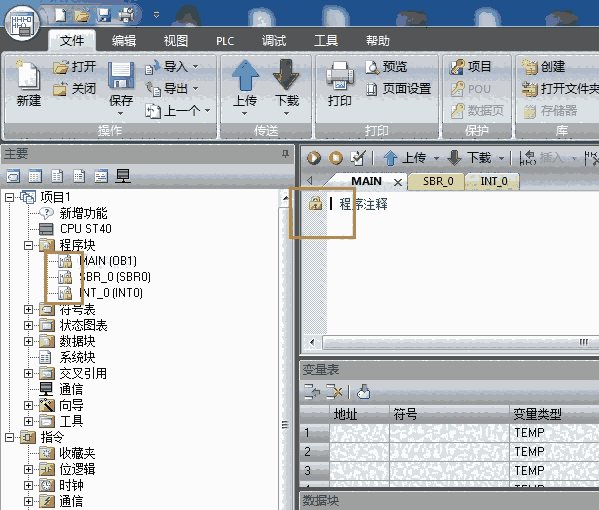This screenshot has width=599, height=510.
Task: Collapse the 程序块 program block node
Action: point(28,245)
